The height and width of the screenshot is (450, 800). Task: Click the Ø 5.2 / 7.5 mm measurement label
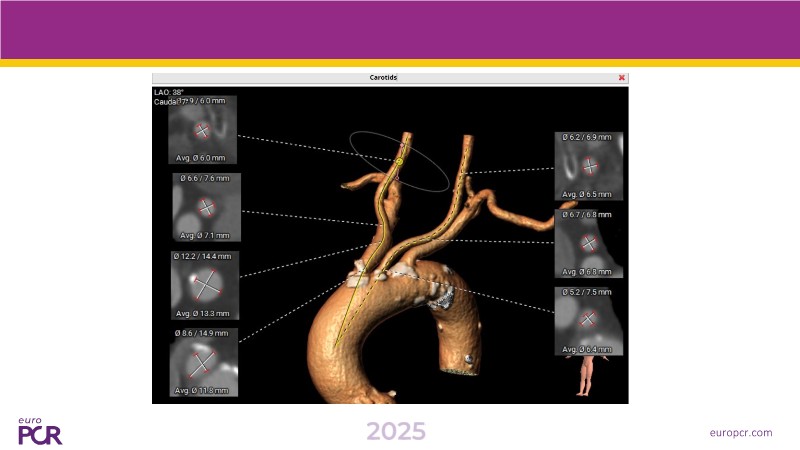click(x=589, y=292)
